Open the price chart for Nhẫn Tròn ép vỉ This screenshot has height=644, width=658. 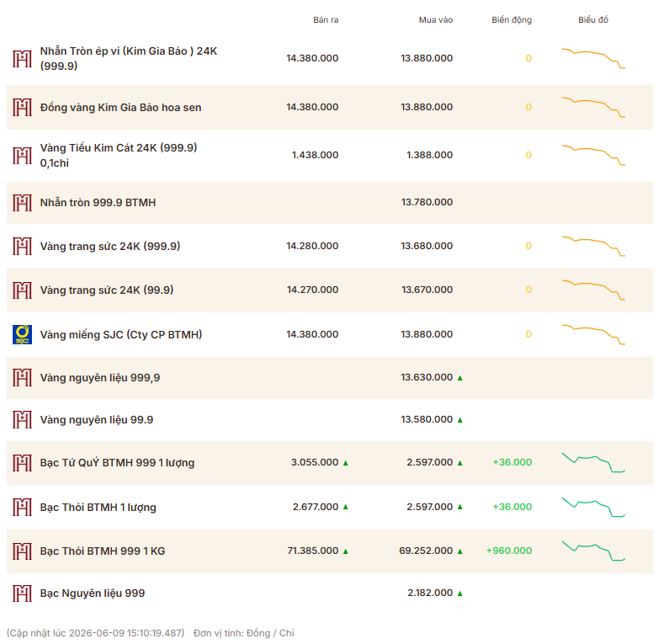593,58
